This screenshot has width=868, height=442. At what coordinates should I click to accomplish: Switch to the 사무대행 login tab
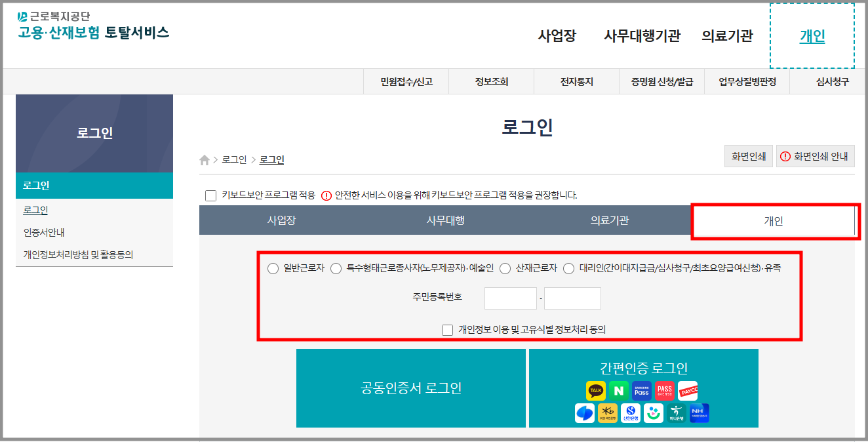coord(445,220)
